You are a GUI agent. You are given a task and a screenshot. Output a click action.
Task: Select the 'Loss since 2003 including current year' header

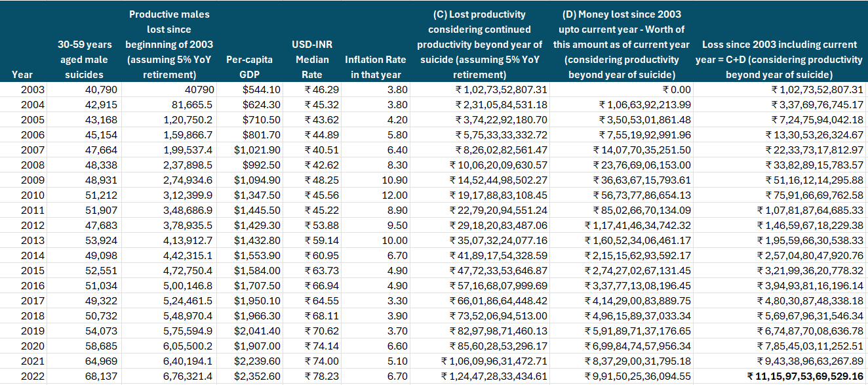click(779, 59)
